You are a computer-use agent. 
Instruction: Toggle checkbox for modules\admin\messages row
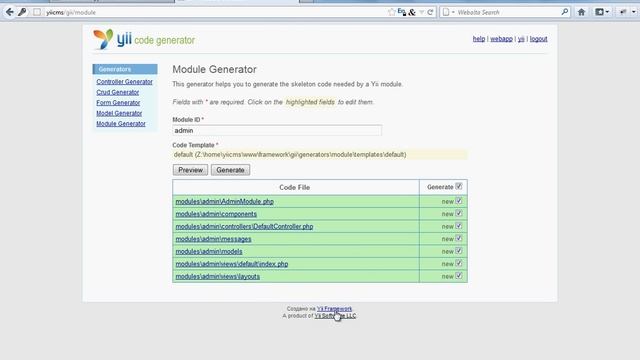(x=459, y=238)
